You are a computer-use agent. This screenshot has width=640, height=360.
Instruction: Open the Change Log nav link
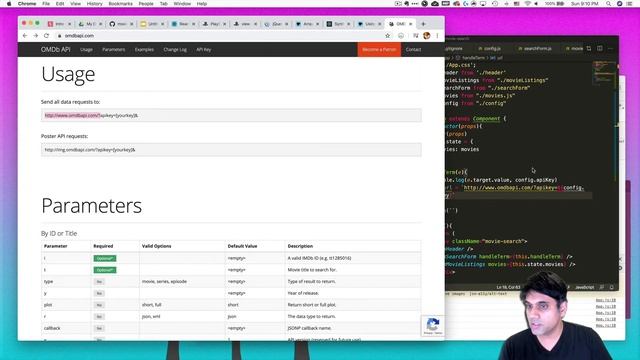(x=175, y=49)
